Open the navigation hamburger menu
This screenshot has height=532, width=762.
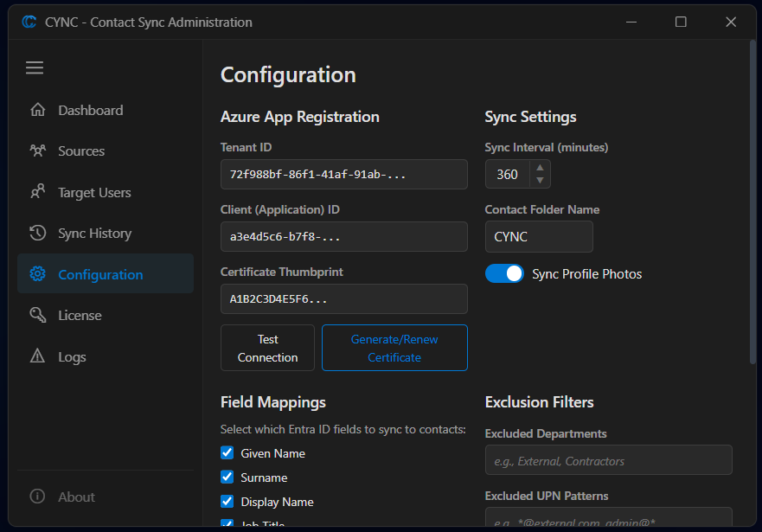(35, 67)
